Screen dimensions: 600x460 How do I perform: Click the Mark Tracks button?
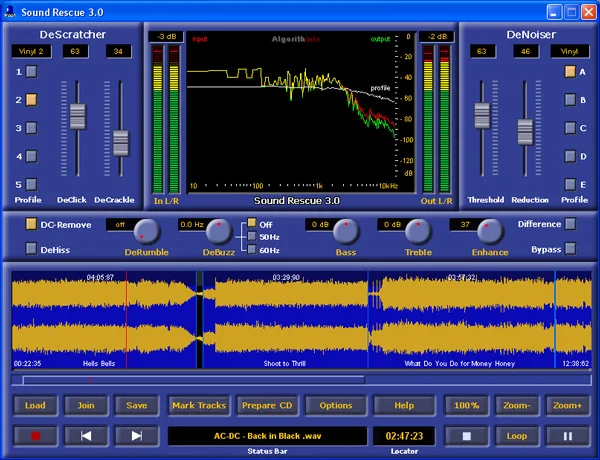click(x=199, y=405)
